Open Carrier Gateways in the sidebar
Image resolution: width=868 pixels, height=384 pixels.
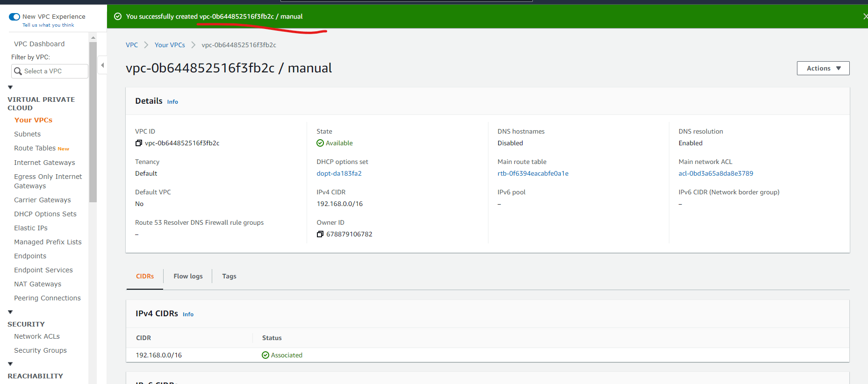(x=43, y=200)
